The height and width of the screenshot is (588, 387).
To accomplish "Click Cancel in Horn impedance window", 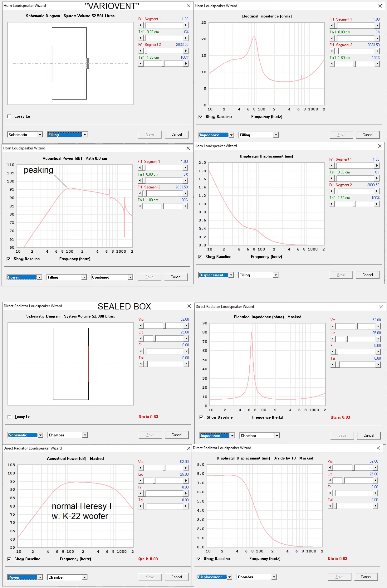I will pyautogui.click(x=368, y=135).
